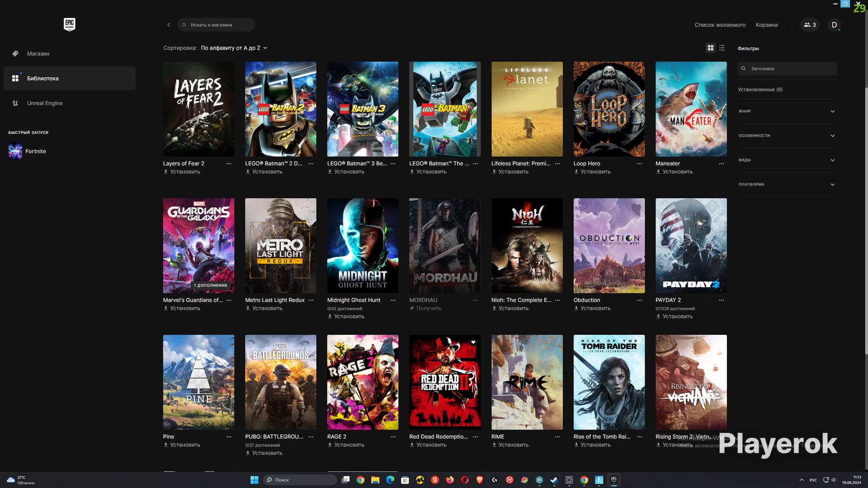Viewport: 868px width, 488px height.
Task: Install Obduction
Action: pos(592,308)
